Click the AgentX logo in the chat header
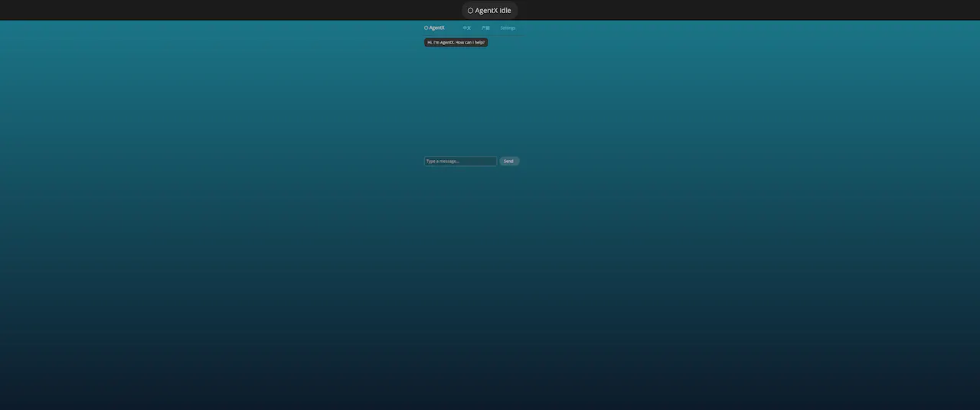 [x=434, y=28]
